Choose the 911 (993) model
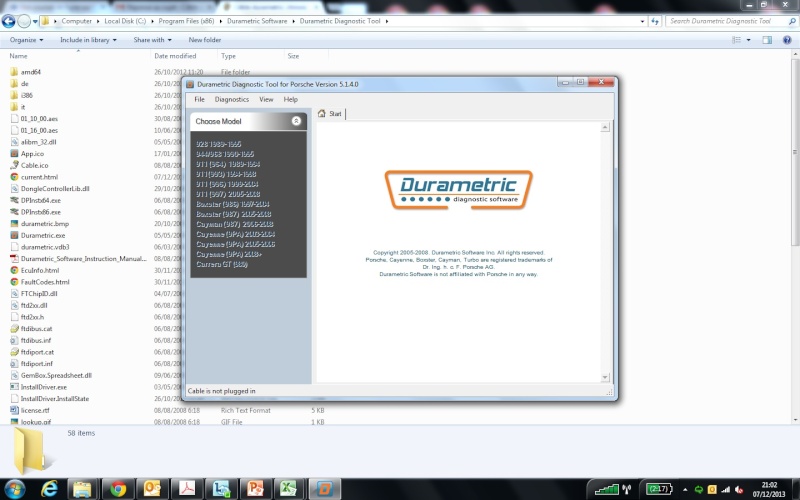 point(226,174)
